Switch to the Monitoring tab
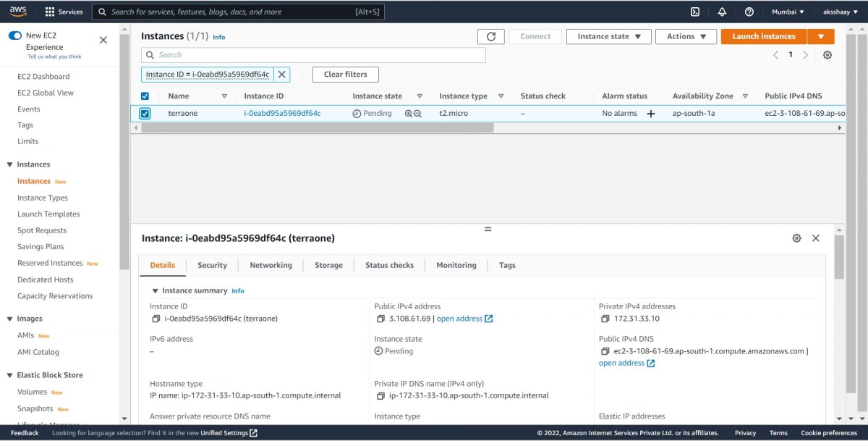This screenshot has height=441, width=868. pos(456,265)
